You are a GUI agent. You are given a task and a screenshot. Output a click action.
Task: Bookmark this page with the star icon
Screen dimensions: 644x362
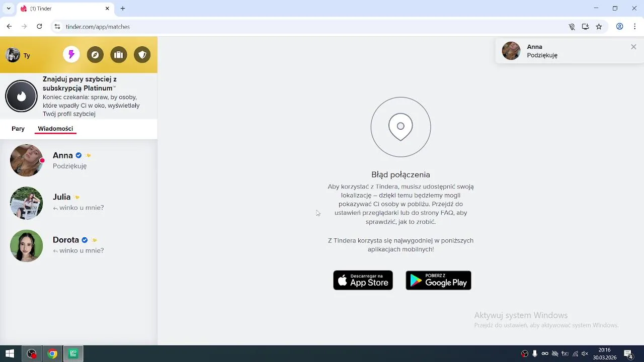click(599, 27)
